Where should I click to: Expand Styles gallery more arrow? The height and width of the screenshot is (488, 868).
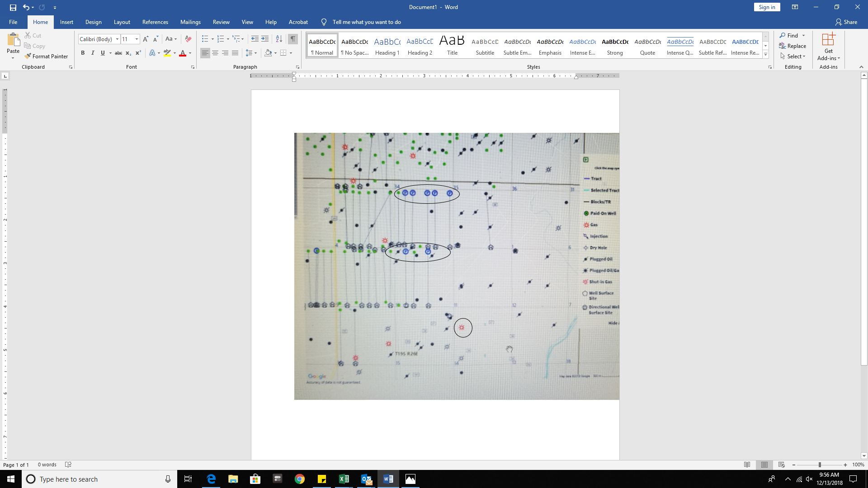[x=765, y=55]
